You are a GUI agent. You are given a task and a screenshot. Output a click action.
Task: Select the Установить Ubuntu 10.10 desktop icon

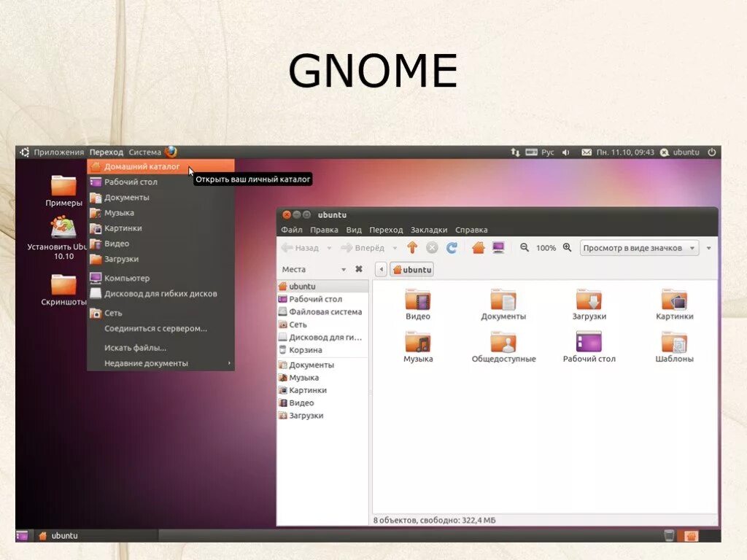63,238
